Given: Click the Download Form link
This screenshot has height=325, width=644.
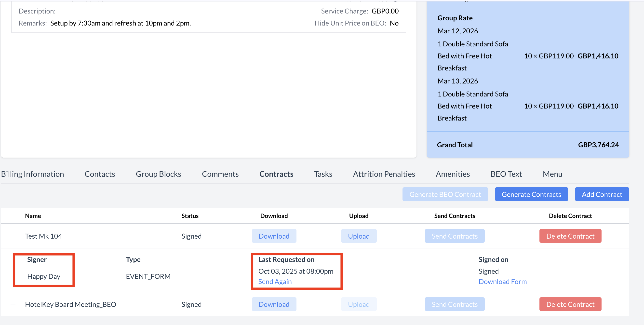Looking at the screenshot, I should tap(502, 281).
